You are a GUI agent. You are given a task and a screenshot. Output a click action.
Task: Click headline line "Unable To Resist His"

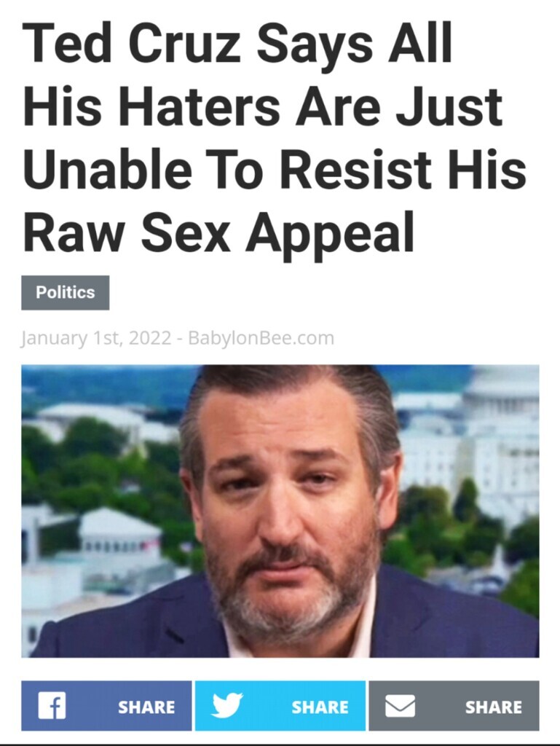275,169
